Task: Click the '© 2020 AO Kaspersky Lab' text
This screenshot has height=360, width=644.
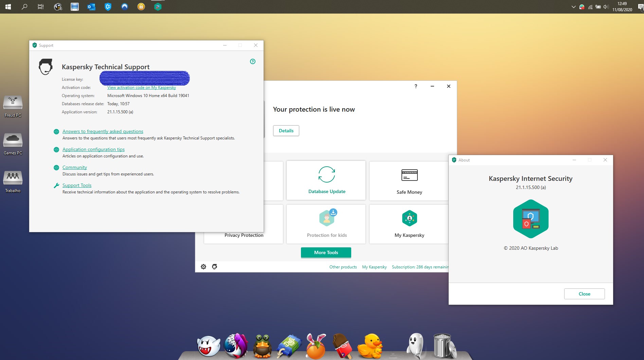Action: tap(531, 248)
